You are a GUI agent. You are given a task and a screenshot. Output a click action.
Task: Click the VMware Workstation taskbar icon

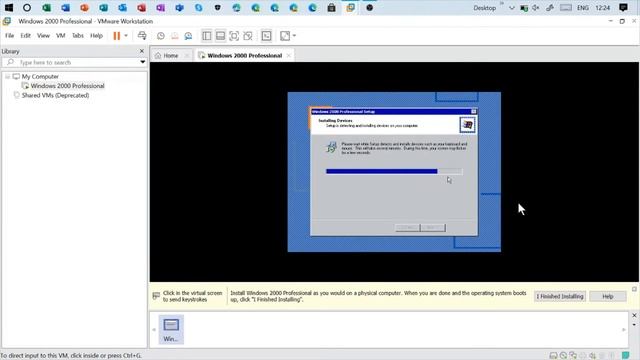click(350, 7)
